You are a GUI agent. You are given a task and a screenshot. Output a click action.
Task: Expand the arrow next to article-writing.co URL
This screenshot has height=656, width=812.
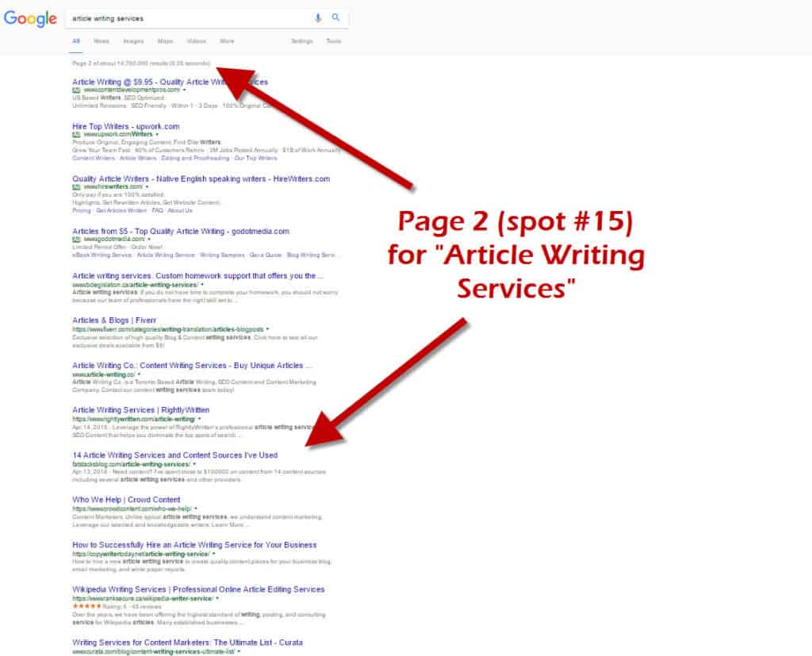point(139,374)
